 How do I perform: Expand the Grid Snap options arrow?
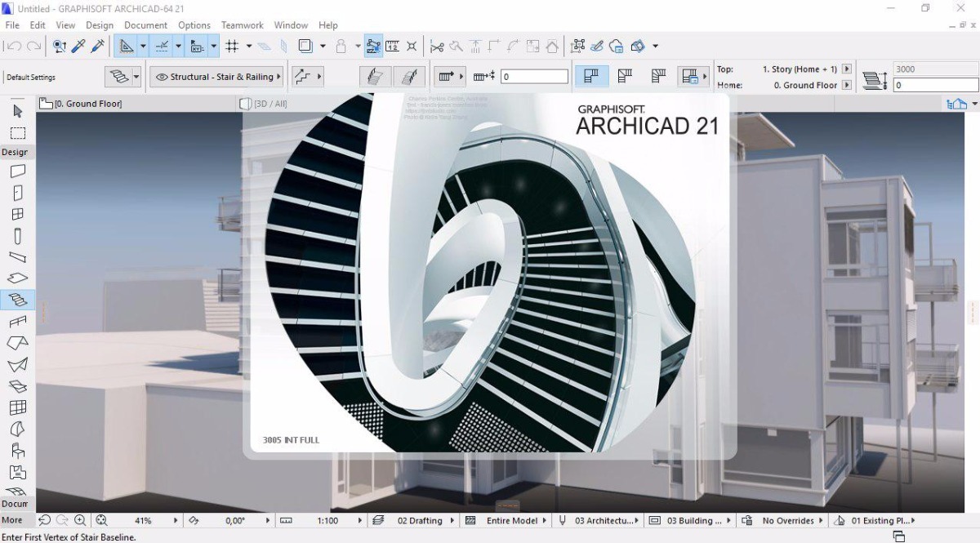pyautogui.click(x=249, y=47)
